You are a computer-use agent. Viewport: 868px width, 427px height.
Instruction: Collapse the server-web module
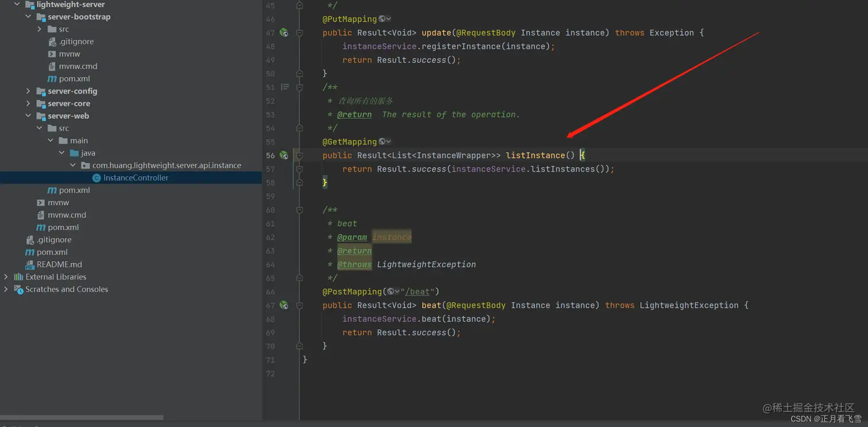tap(28, 116)
